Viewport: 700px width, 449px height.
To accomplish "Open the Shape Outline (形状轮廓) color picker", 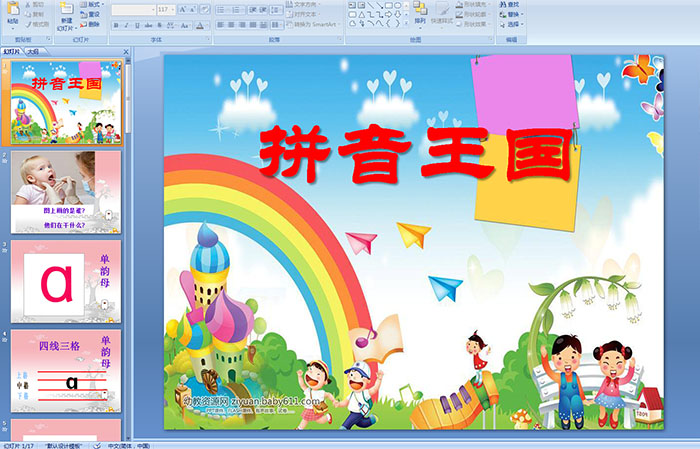I will coord(474,14).
